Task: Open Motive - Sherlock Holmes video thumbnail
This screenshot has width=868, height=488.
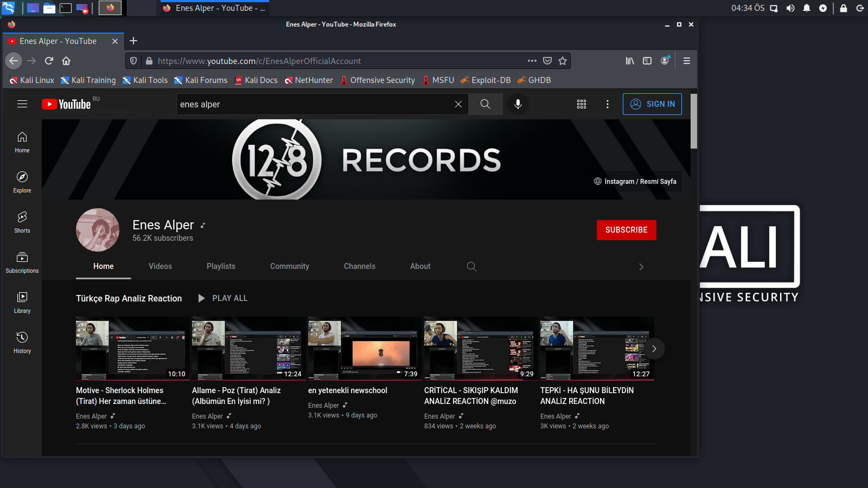Action: pos(132,348)
